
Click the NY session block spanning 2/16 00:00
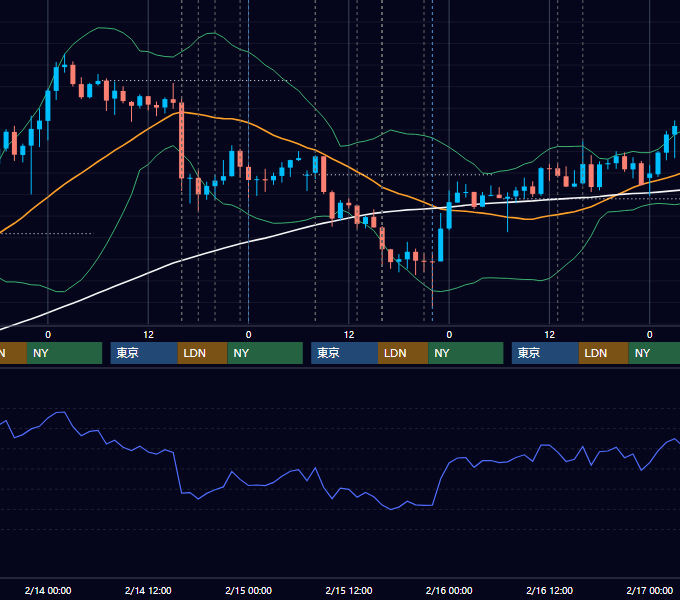466,353
